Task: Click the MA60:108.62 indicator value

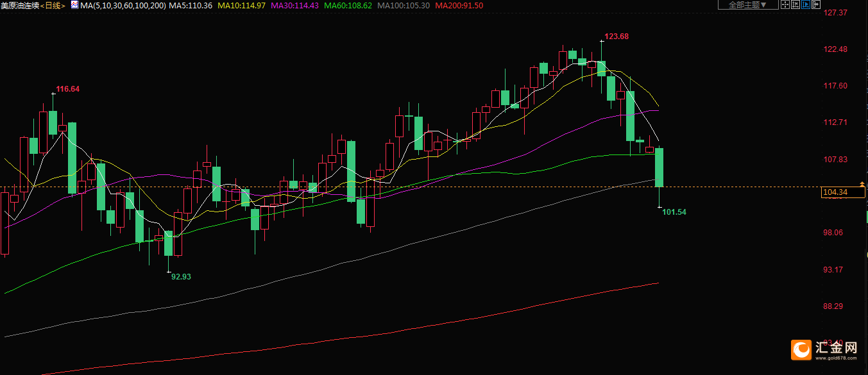Action: [348, 5]
